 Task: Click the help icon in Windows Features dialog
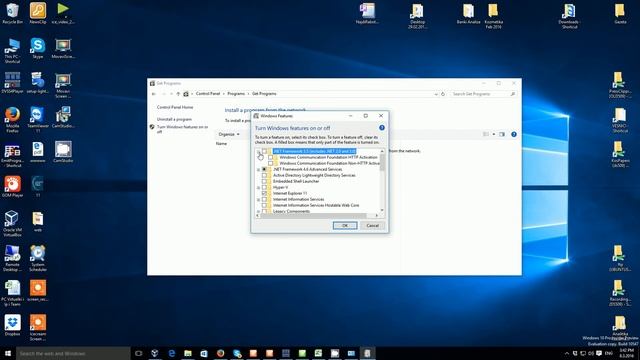pos(382,128)
